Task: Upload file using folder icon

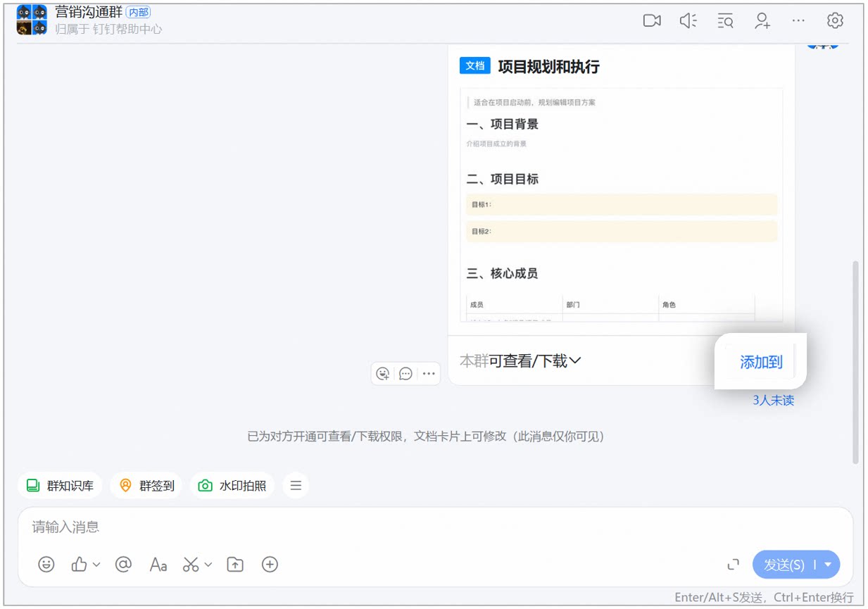Action: (x=235, y=564)
